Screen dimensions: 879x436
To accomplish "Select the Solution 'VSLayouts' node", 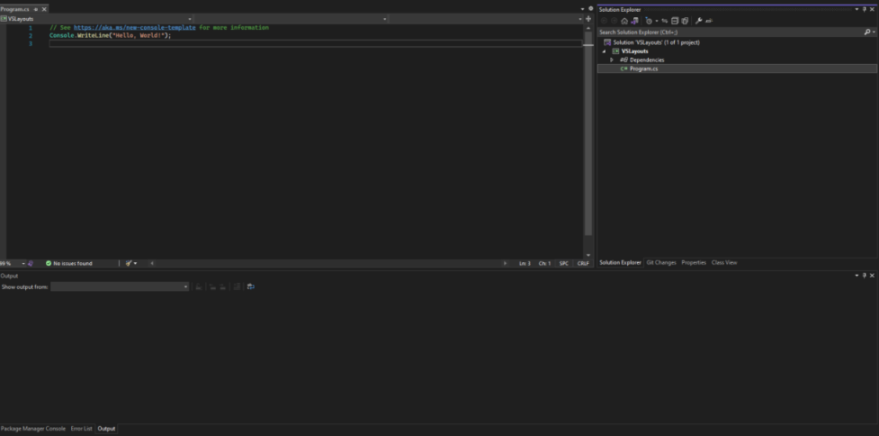I will tap(656, 43).
